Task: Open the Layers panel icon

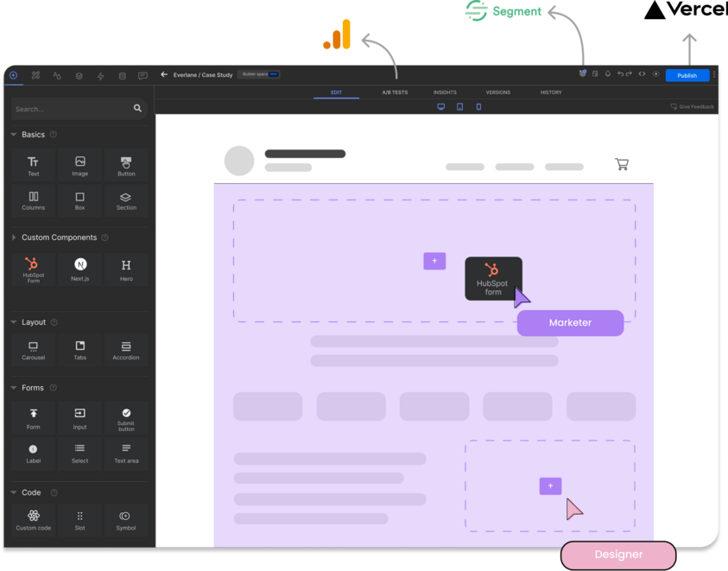Action: 79,76
